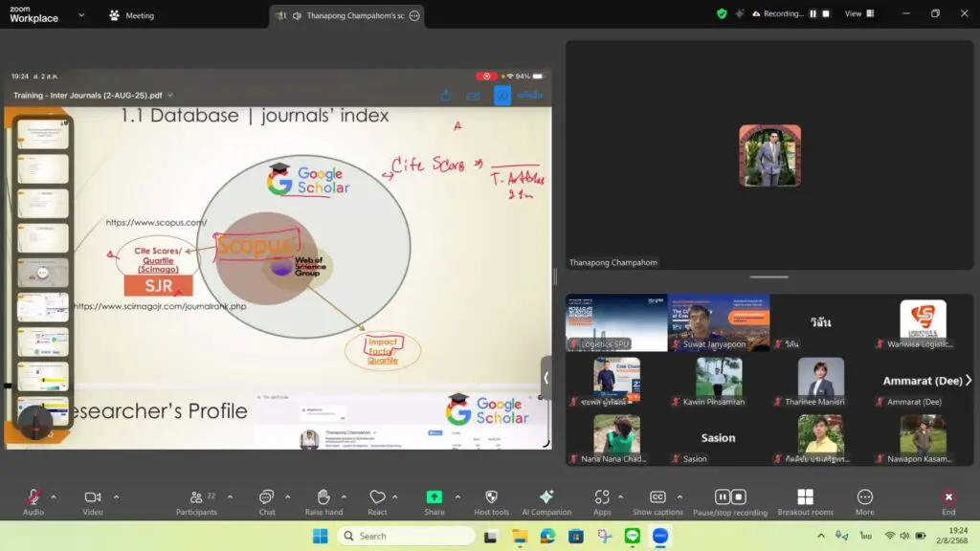Collapse shared screen panel with chevron handle
This screenshot has width=980, height=551.
click(x=546, y=378)
